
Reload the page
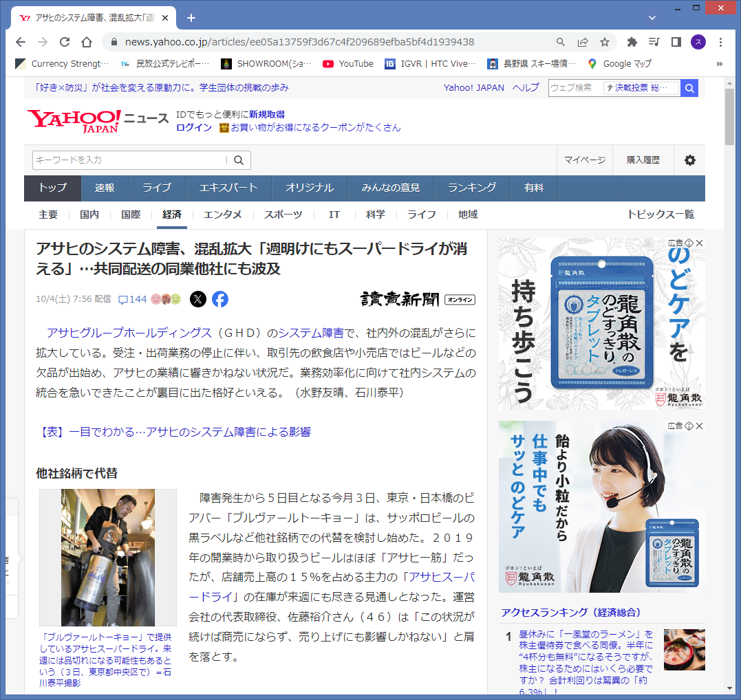(x=65, y=42)
